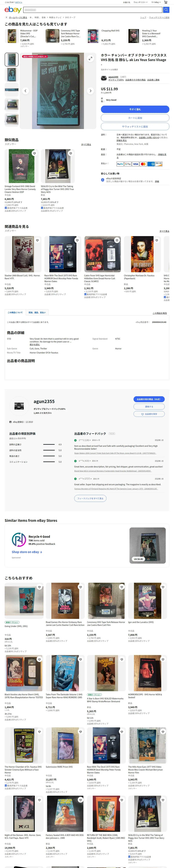Click inside the search input field

93,10
